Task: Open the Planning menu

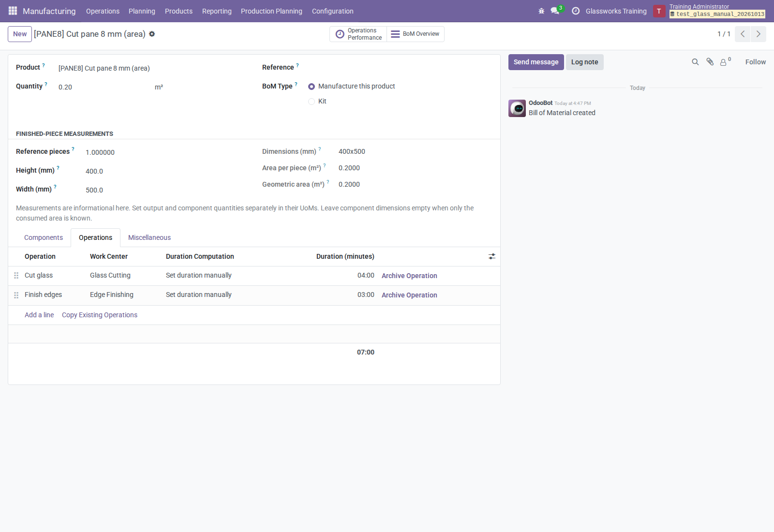Action: tap(142, 11)
